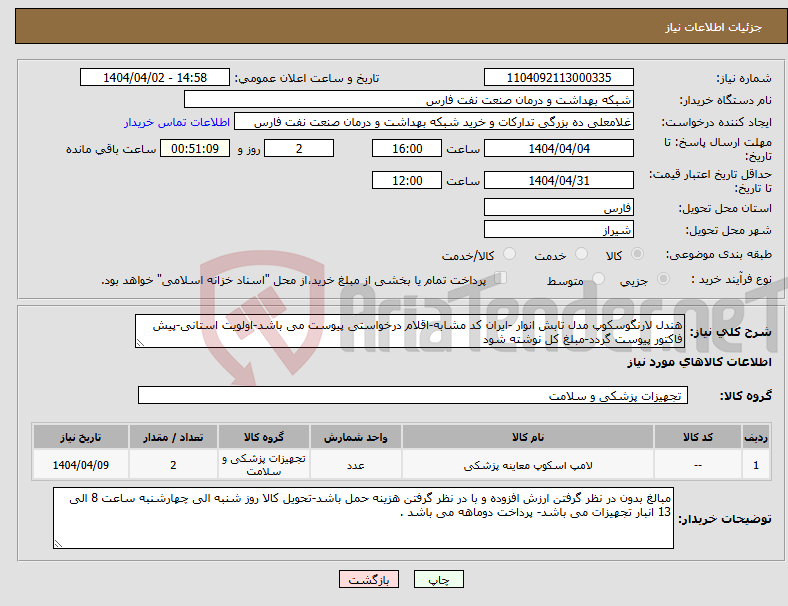
Task: Click the unit cell عدد
Action: tap(355, 465)
